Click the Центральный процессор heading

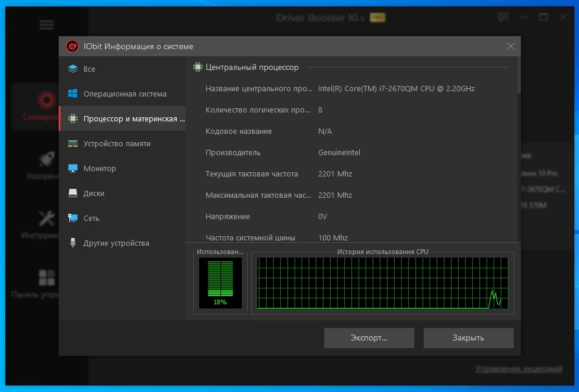pyautogui.click(x=252, y=67)
